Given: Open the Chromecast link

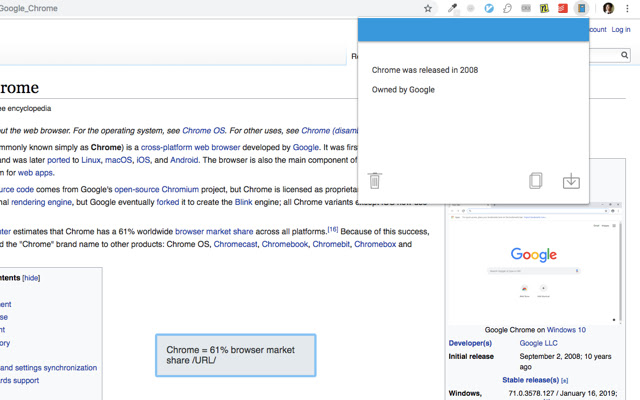Looking at the screenshot, I should 236,244.
